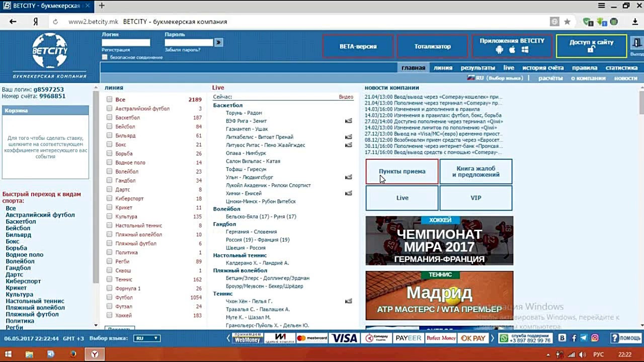Go to the 'главная' menu tab

click(414, 68)
